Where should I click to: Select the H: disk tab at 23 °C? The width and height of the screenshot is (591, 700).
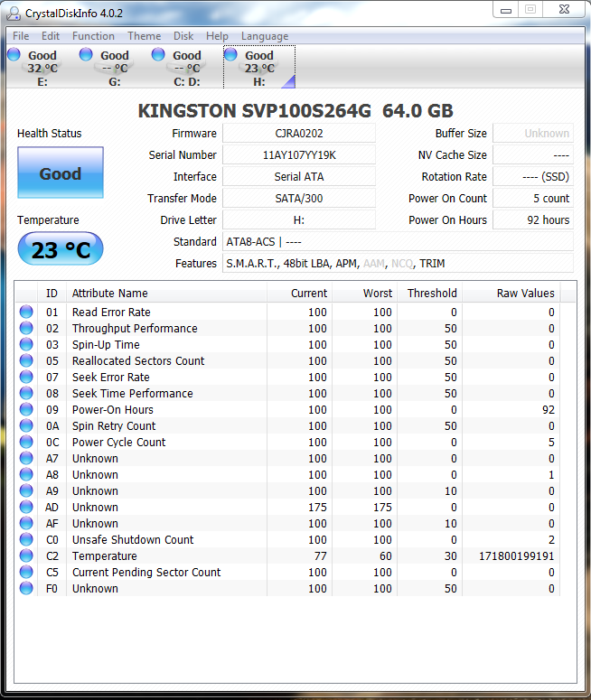pyautogui.click(x=259, y=67)
